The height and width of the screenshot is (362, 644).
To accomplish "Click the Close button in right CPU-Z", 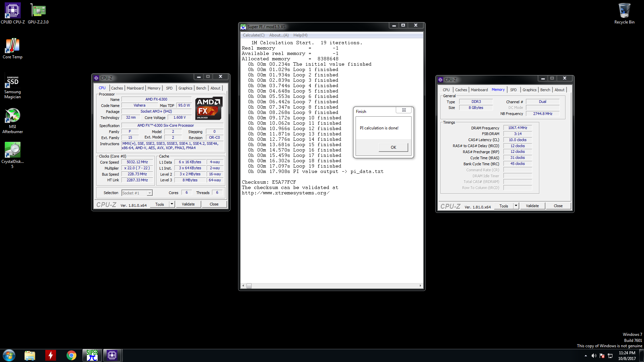I will pyautogui.click(x=558, y=206).
